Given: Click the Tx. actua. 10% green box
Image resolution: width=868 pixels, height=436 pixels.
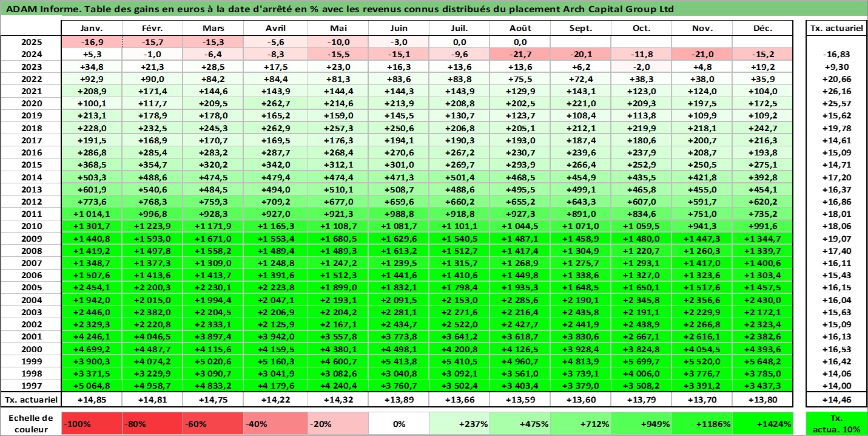Looking at the screenshot, I should click(x=836, y=424).
